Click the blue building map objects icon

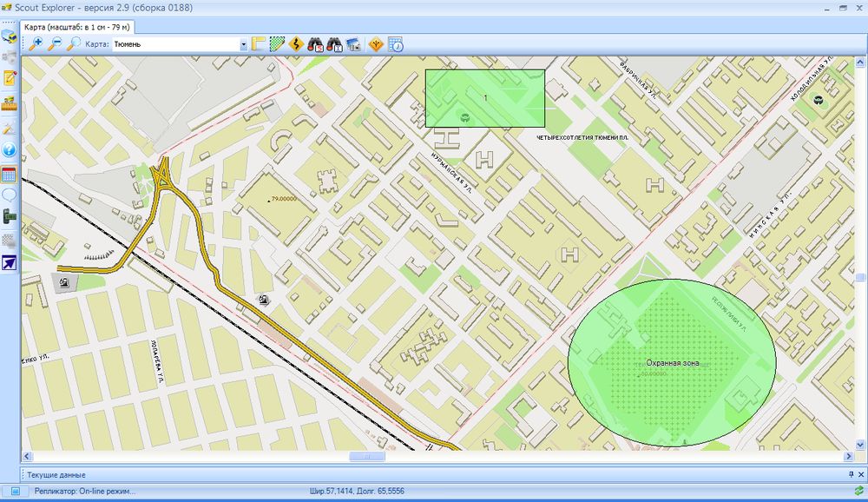click(x=353, y=44)
